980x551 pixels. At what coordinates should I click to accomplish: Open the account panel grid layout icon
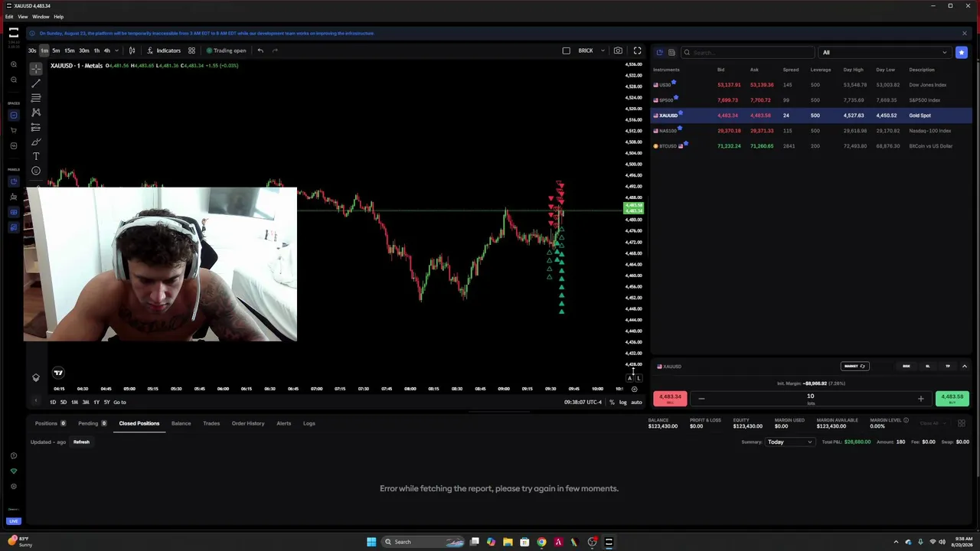962,423
